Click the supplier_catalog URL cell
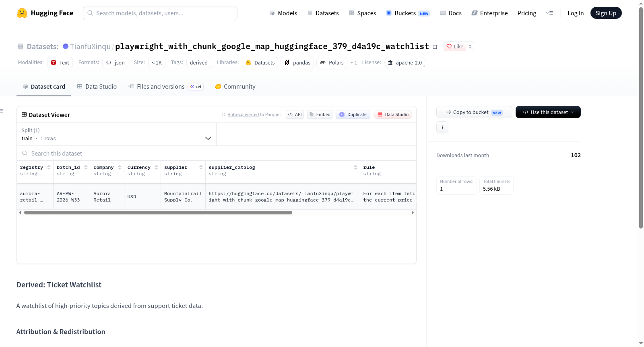Viewport: 644px width, 347px height. [283, 197]
